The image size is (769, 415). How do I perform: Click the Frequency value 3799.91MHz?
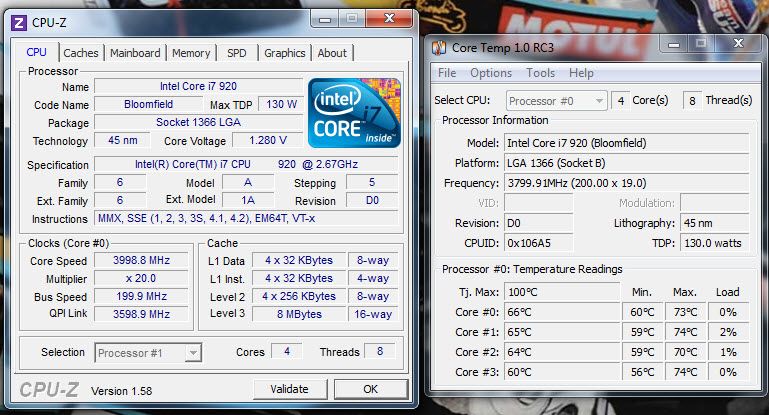point(627,183)
